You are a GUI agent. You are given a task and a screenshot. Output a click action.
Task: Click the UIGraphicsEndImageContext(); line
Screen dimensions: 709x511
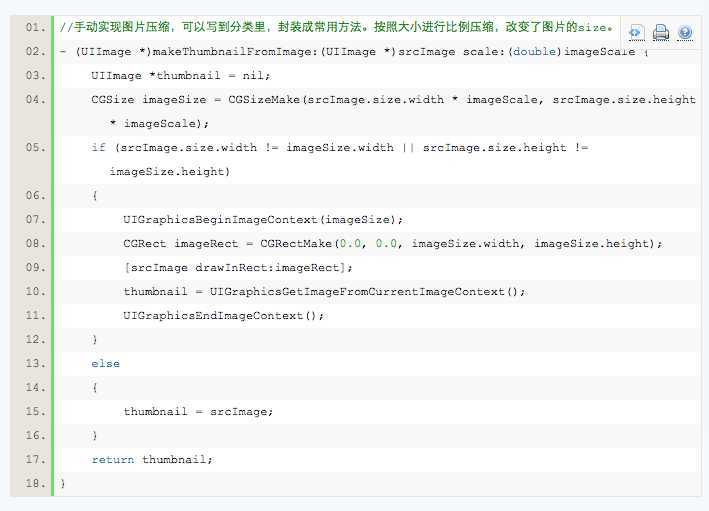[224, 315]
